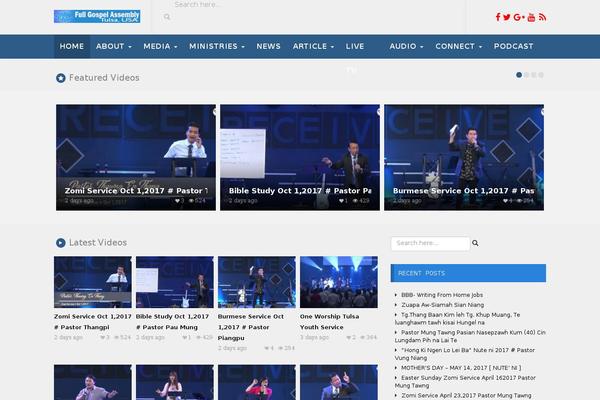The height and width of the screenshot is (400, 600).
Task: Open the YouTube social icon
Action: click(x=531, y=17)
